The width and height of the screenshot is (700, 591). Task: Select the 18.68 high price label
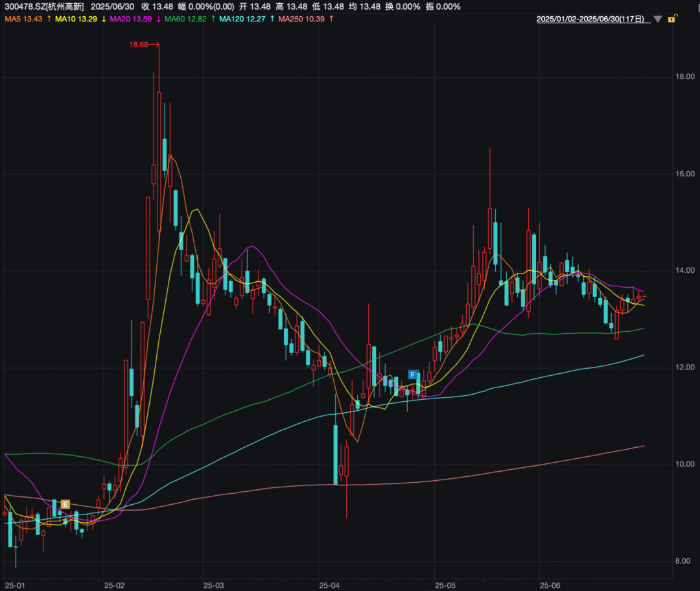139,45
